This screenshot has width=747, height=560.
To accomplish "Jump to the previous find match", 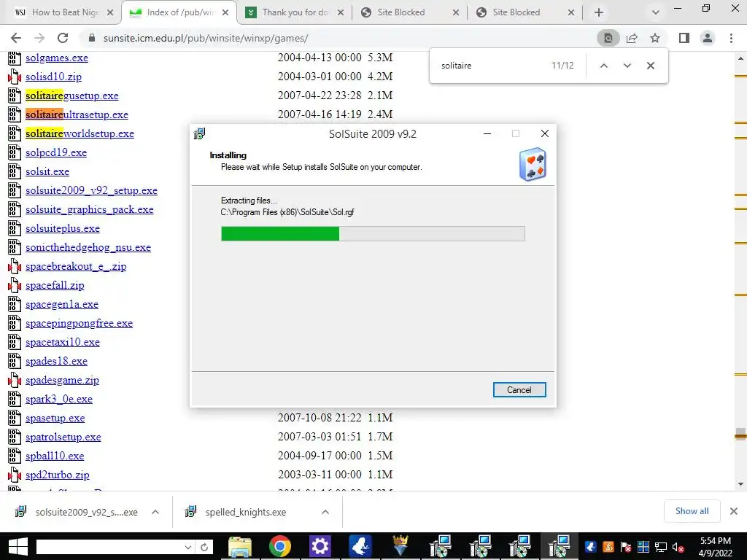I will point(603,66).
